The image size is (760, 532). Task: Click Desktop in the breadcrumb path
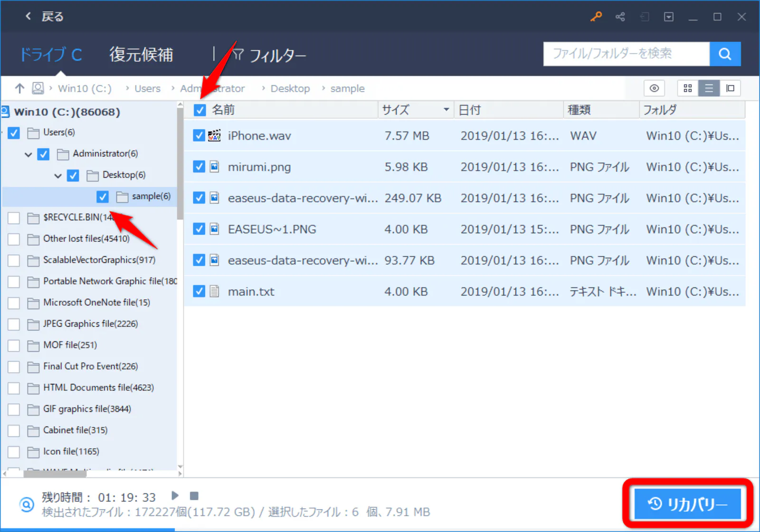tap(290, 88)
